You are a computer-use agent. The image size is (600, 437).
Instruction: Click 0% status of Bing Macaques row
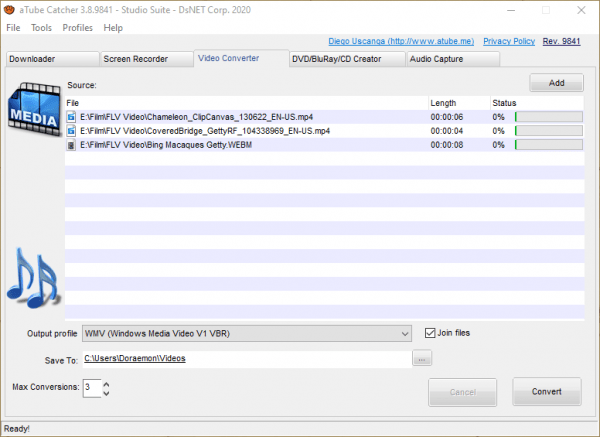tap(499, 145)
